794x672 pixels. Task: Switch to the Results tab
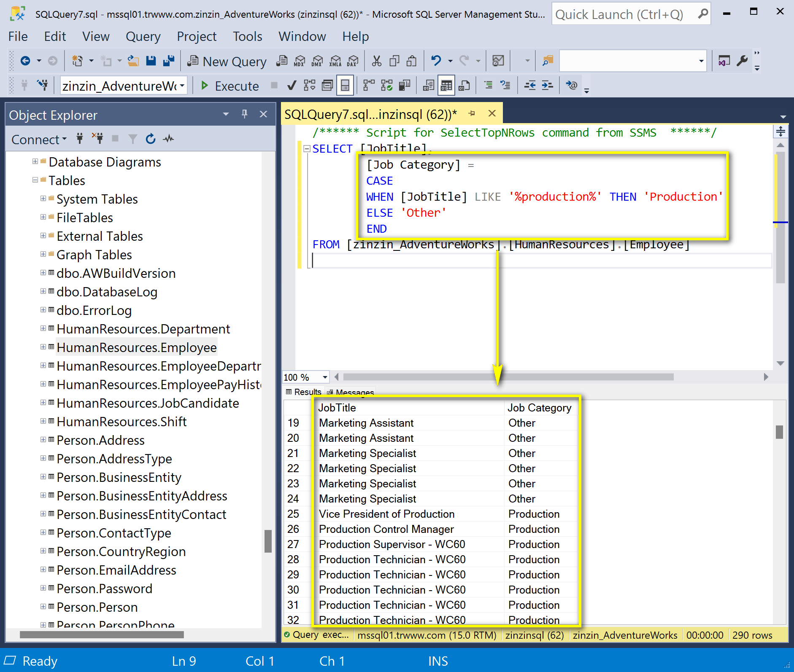(304, 392)
